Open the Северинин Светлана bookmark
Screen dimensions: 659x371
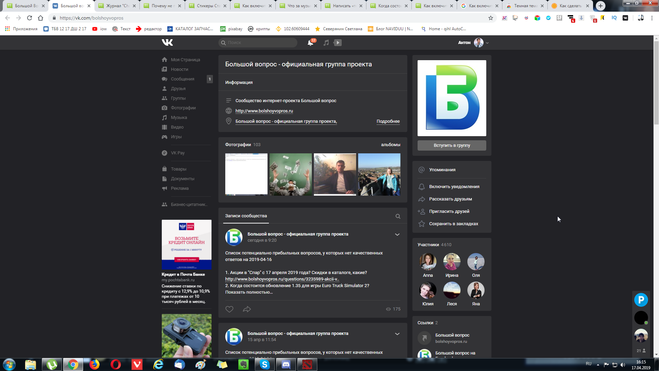(338, 29)
